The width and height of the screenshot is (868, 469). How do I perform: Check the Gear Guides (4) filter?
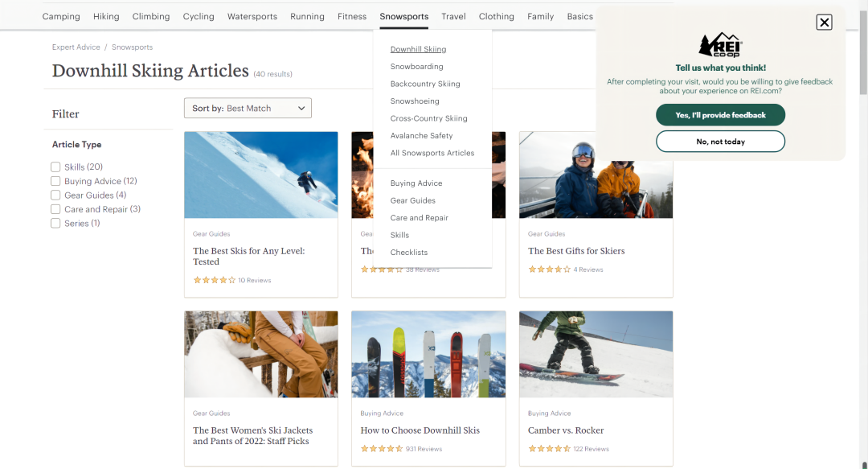tap(55, 195)
